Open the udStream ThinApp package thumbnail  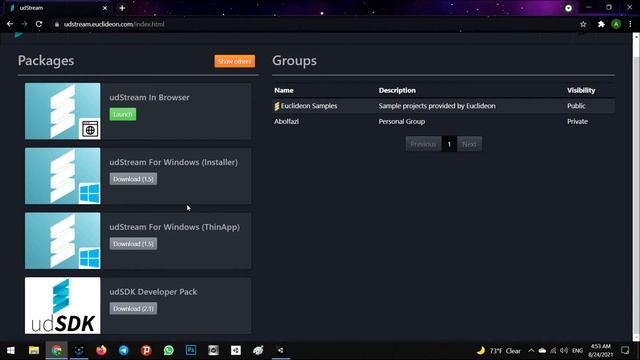[62, 241]
